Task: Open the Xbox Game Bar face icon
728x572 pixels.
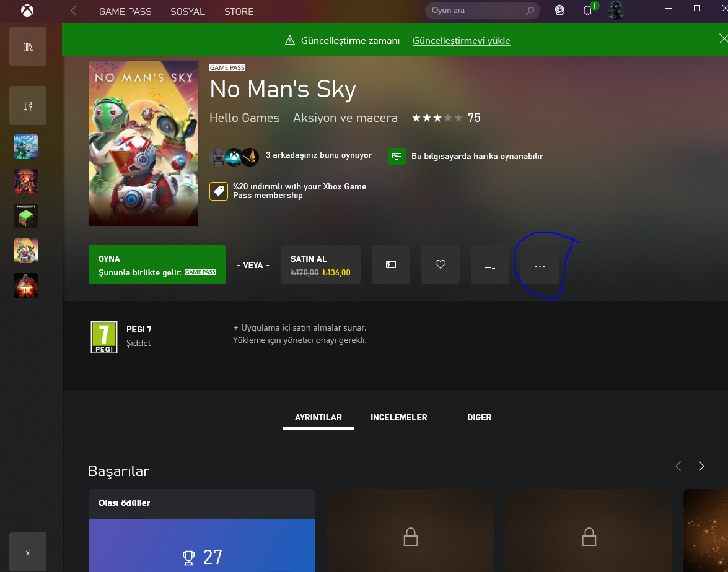Action: click(x=559, y=11)
